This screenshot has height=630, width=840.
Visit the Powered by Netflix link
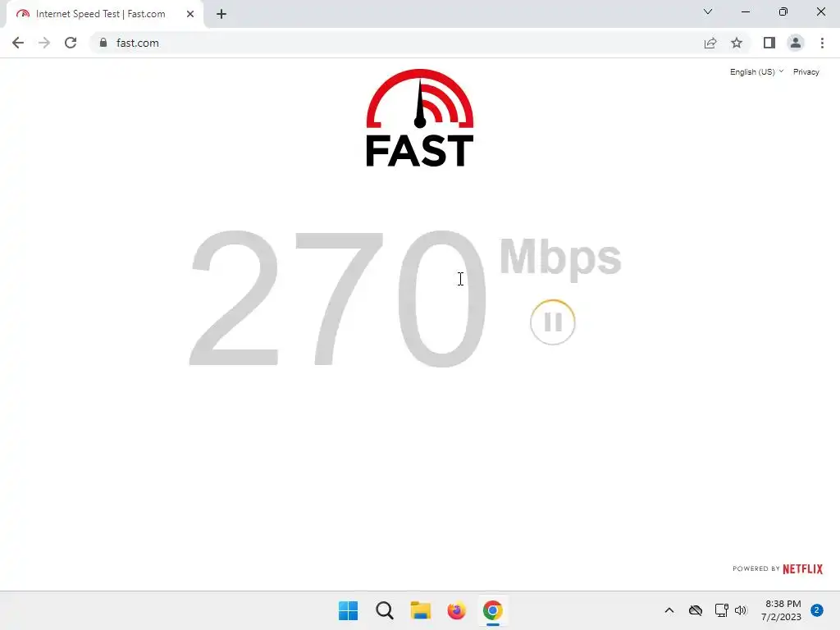pos(778,569)
